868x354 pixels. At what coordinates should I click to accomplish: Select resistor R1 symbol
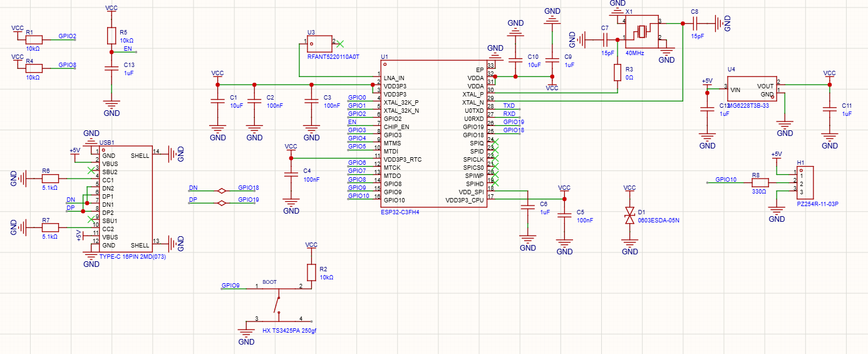pyautogui.click(x=34, y=39)
